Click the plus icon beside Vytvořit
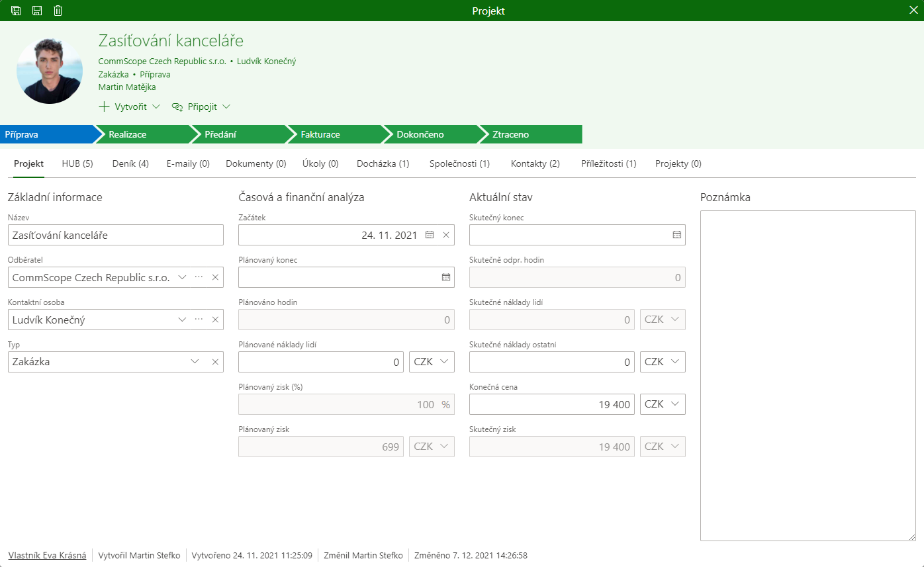The width and height of the screenshot is (924, 567). (x=104, y=107)
